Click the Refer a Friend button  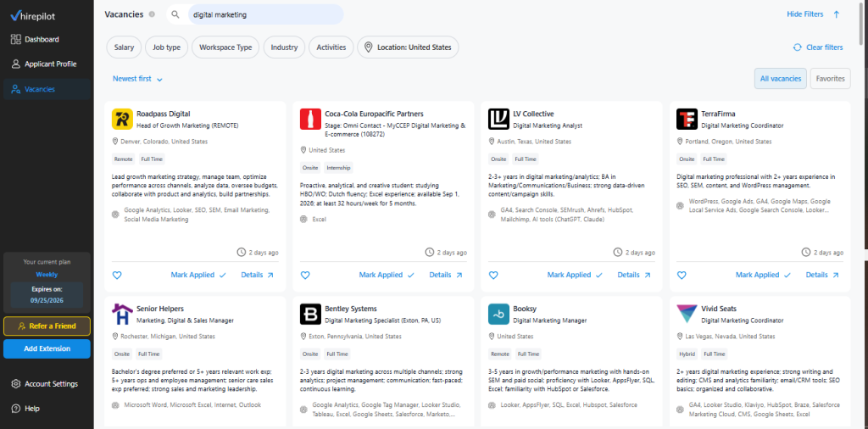[47, 326]
